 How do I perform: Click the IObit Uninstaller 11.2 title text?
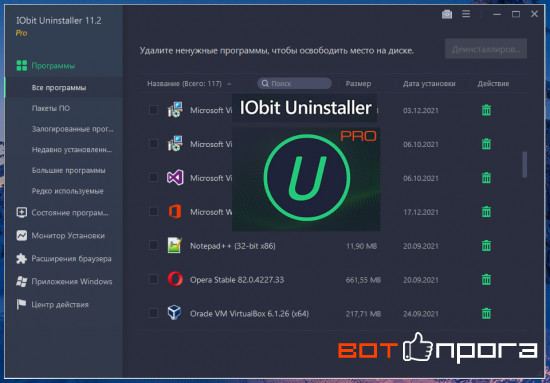point(59,20)
